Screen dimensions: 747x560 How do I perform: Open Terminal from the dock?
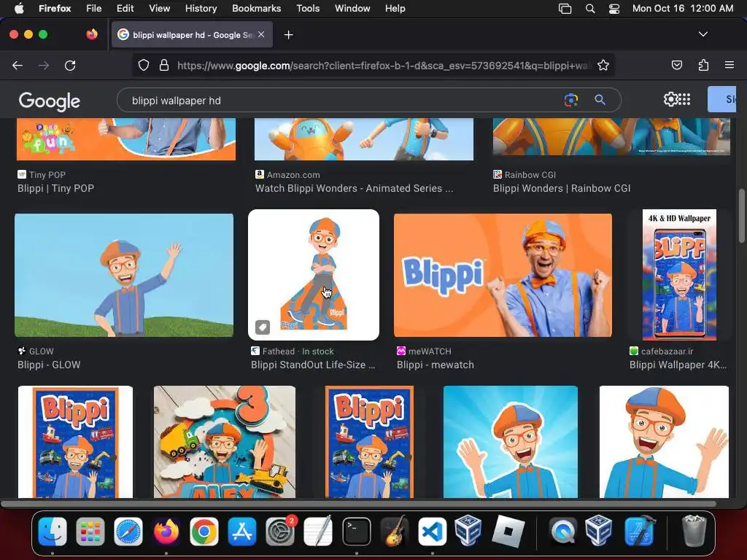coord(356,531)
